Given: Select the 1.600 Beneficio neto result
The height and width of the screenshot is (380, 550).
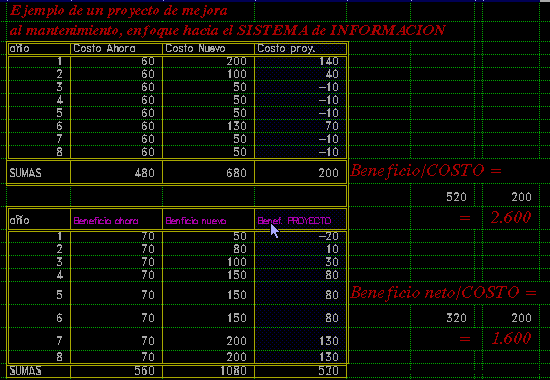Looking at the screenshot, I should click(511, 338).
